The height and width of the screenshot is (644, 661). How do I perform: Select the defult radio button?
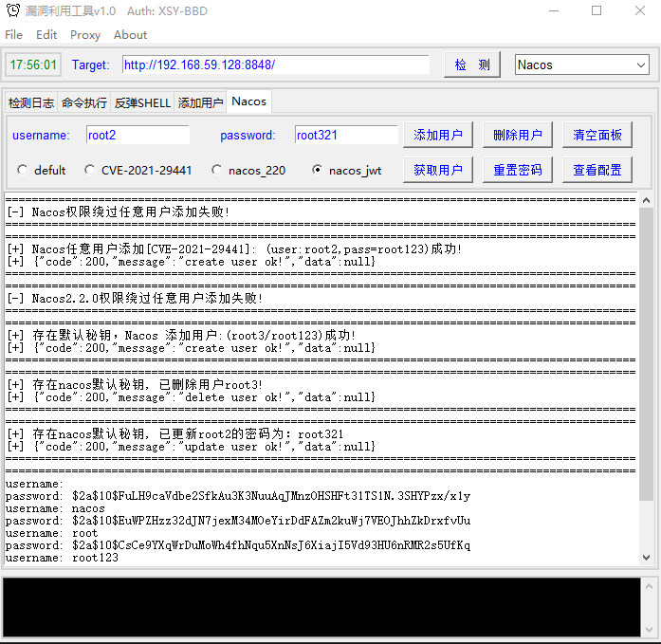[x=23, y=170]
